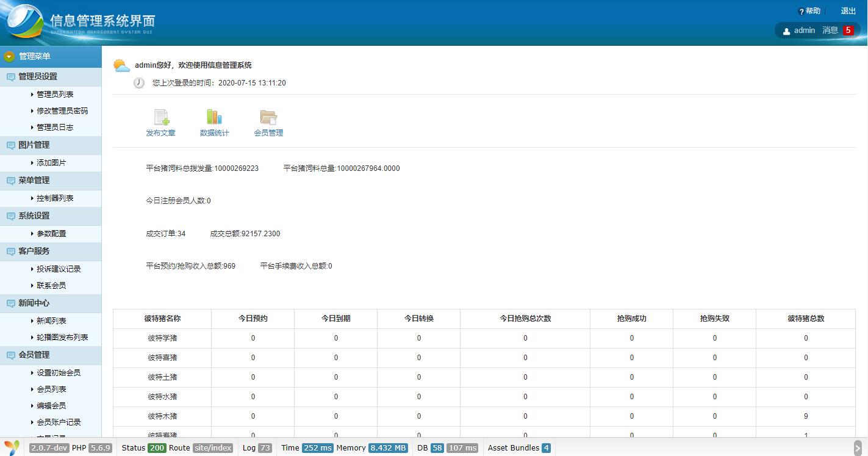Toggle the 新闻中心 sidebar section
This screenshot has width=868, height=456.
(x=34, y=303)
